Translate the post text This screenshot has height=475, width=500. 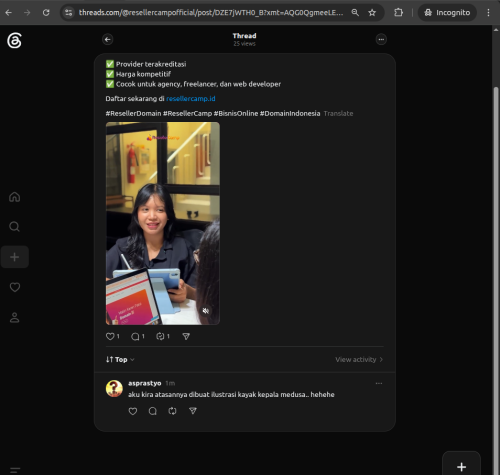338,113
